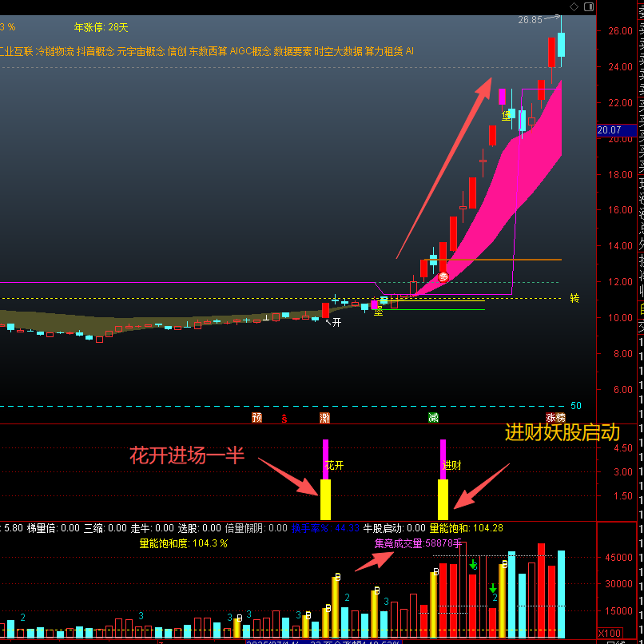This screenshot has width=644, height=644.
Task: Click the 走牛: 0.00 indicator value
Action: coord(153,528)
